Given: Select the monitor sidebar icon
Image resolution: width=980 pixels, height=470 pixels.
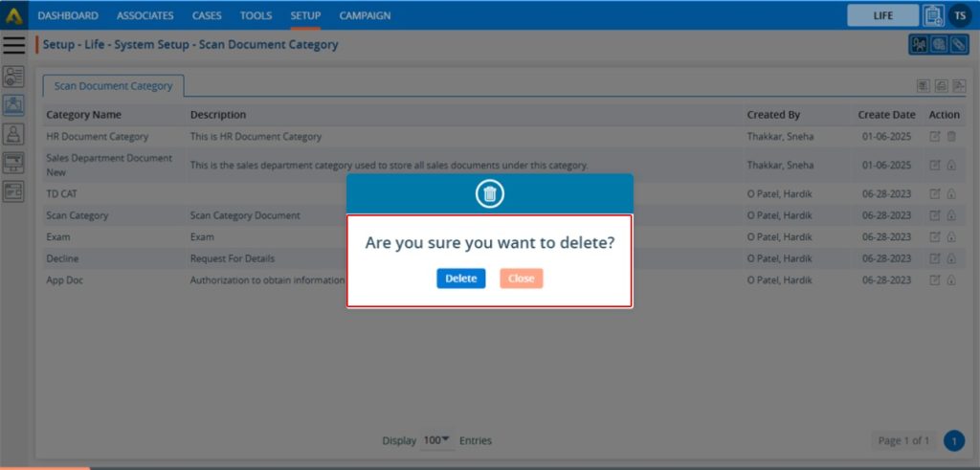Looking at the screenshot, I should point(14,162).
